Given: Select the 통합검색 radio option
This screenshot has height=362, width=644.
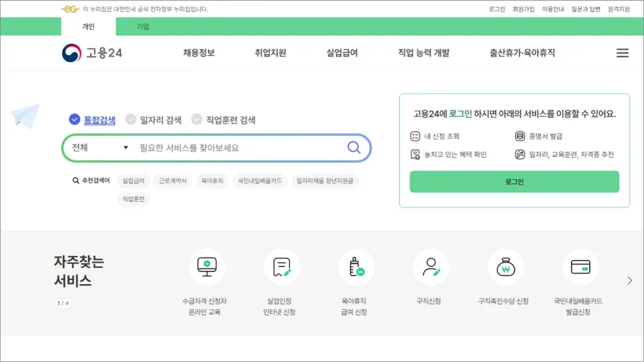Looking at the screenshot, I should click(75, 119).
